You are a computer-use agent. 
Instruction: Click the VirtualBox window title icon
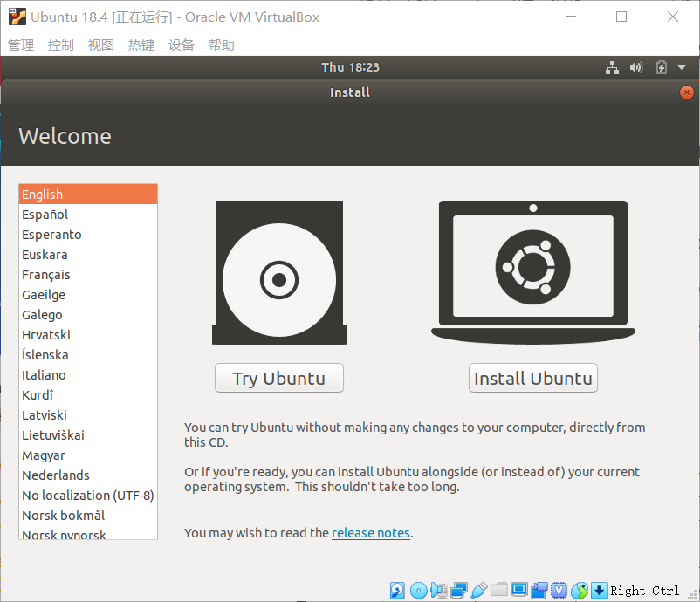[x=17, y=17]
